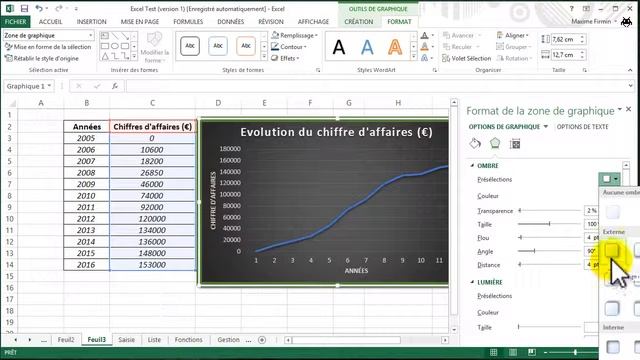The height and width of the screenshot is (360, 640).
Task: Save the workbook with the floppy disk icon
Action: 24,9
